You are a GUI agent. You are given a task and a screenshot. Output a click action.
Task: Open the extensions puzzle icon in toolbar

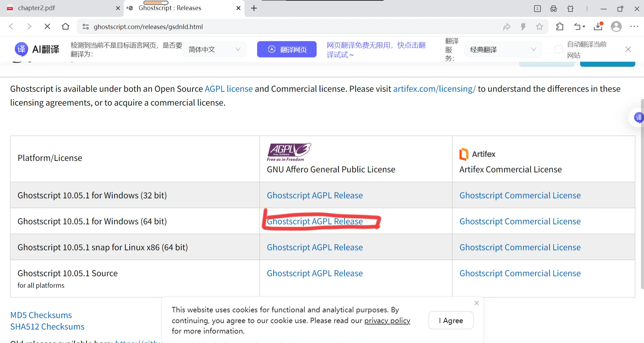[560, 27]
